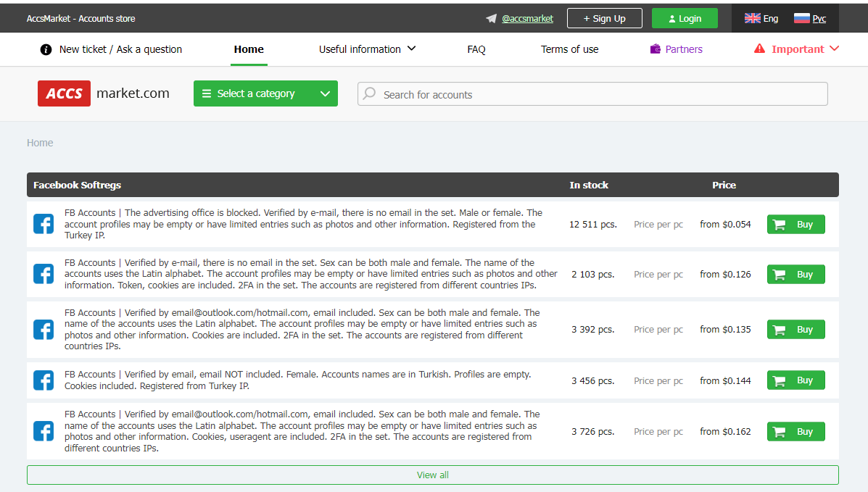The height and width of the screenshot is (492, 868).
Task: Open the @accsmarket Telegram link
Action: [x=528, y=18]
